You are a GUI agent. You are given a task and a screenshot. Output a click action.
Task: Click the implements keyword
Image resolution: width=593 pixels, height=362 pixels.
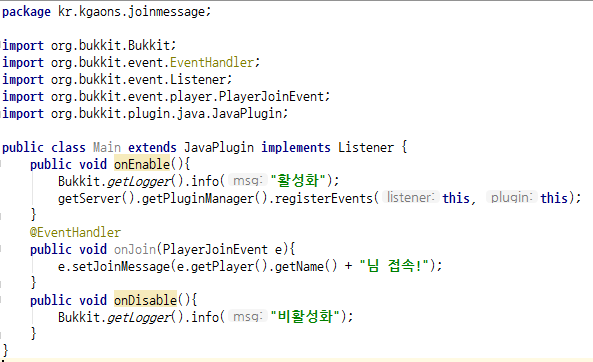pyautogui.click(x=296, y=148)
